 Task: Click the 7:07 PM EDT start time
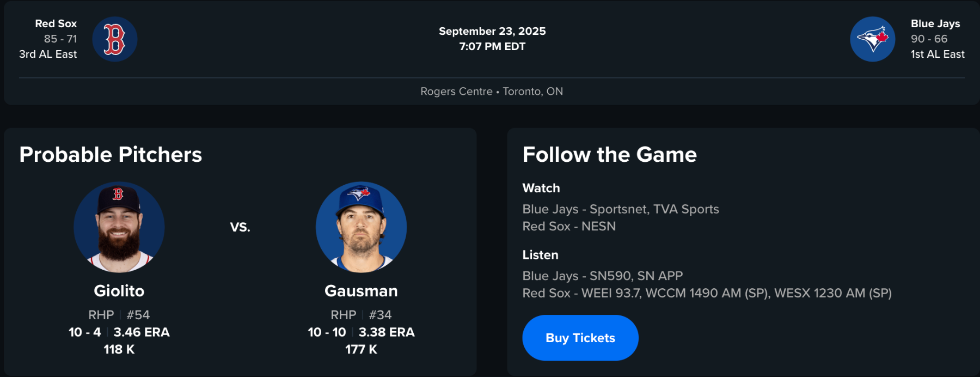pos(492,46)
